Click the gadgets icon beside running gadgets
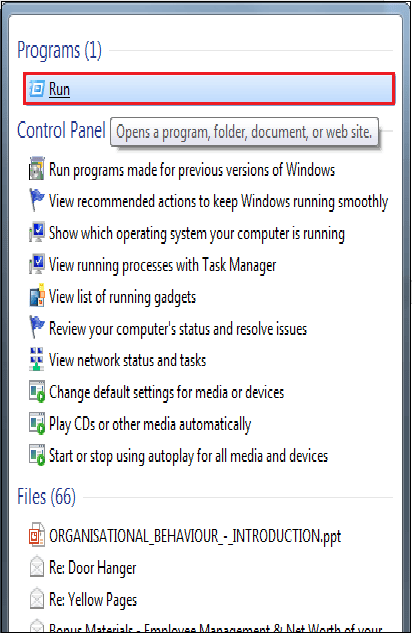 37,296
